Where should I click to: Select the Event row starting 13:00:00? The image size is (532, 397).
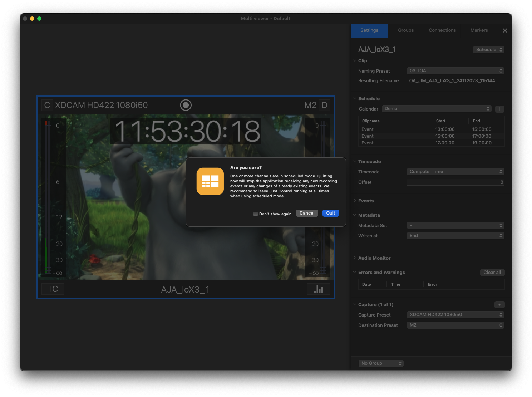click(x=431, y=129)
